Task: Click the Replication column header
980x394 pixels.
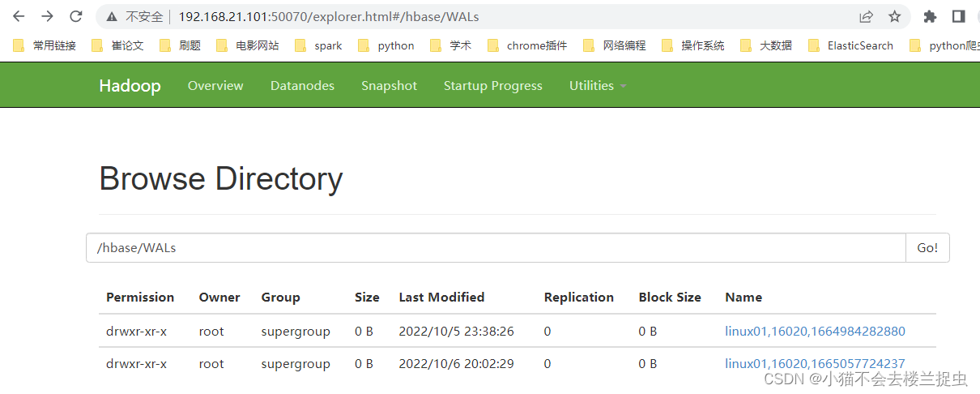Action: (x=579, y=297)
